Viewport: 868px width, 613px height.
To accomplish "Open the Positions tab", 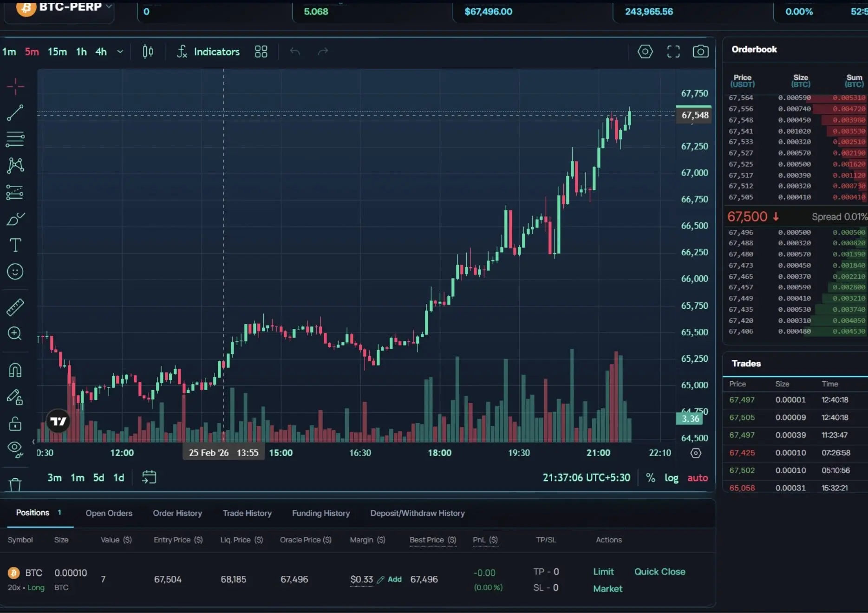I will point(39,513).
